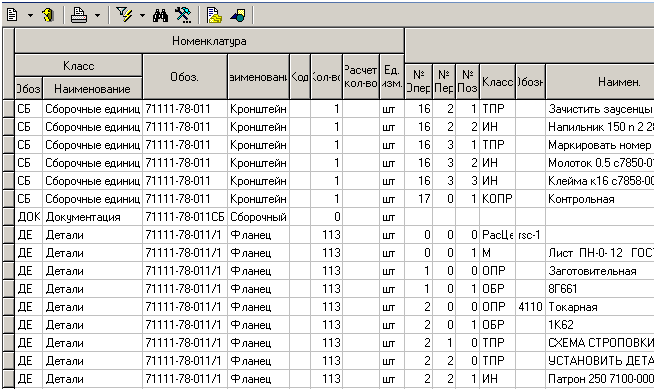Image resolution: width=654 pixels, height=391 pixels.
Task: Click the Наимен. column header
Action: tap(600, 81)
